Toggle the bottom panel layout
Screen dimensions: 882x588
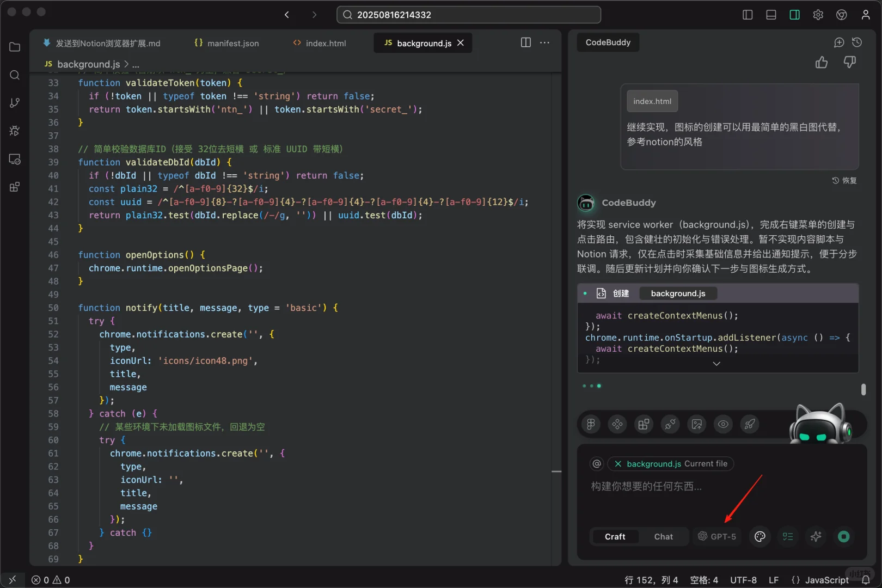[x=771, y=15]
